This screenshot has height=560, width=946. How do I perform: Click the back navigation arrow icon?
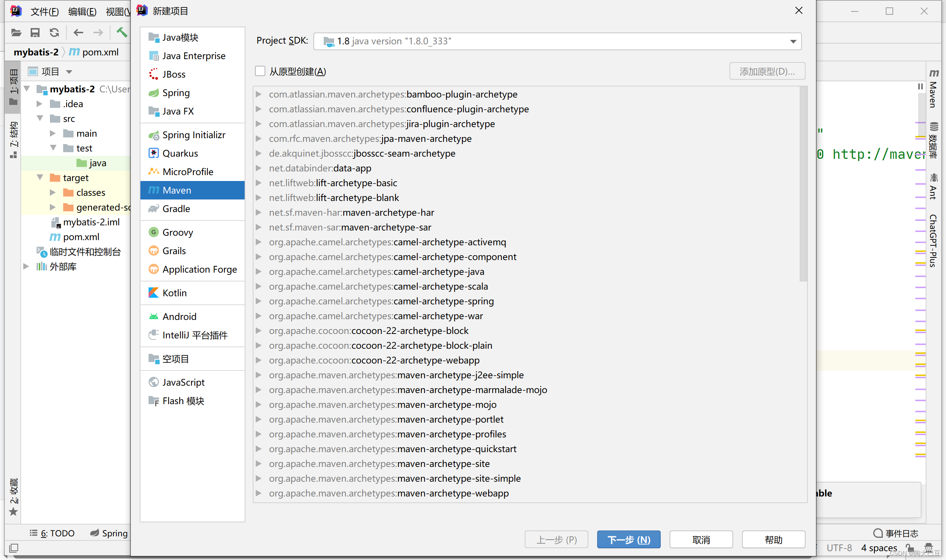point(78,33)
